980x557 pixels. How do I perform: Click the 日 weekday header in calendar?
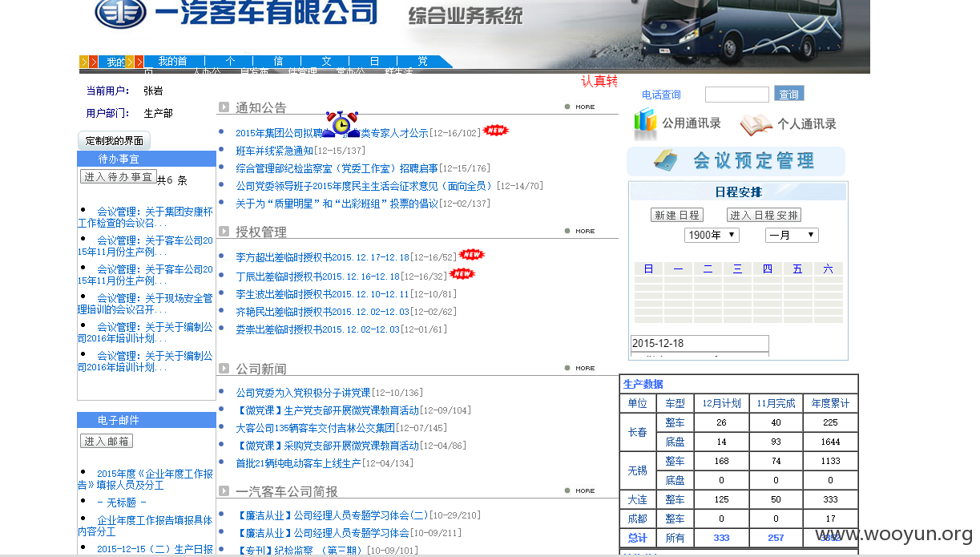648,268
